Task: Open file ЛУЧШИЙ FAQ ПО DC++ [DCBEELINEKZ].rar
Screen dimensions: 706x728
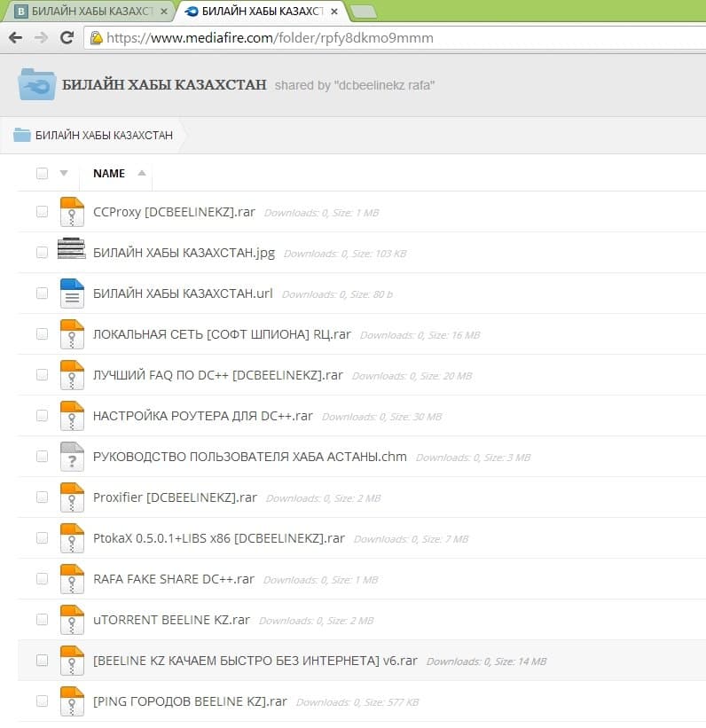Action: point(218,375)
